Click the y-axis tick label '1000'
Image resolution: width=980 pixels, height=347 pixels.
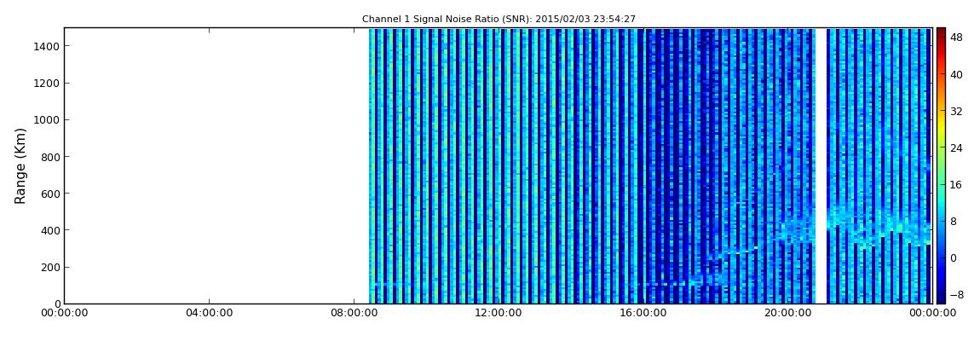pyautogui.click(x=45, y=120)
